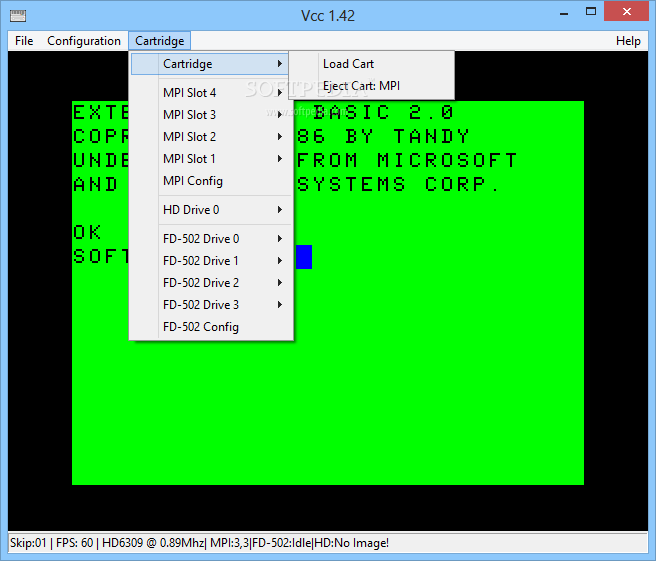This screenshot has height=561, width=656.
Task: Click 'FD-502:Idle' status entry
Action: (x=282, y=543)
